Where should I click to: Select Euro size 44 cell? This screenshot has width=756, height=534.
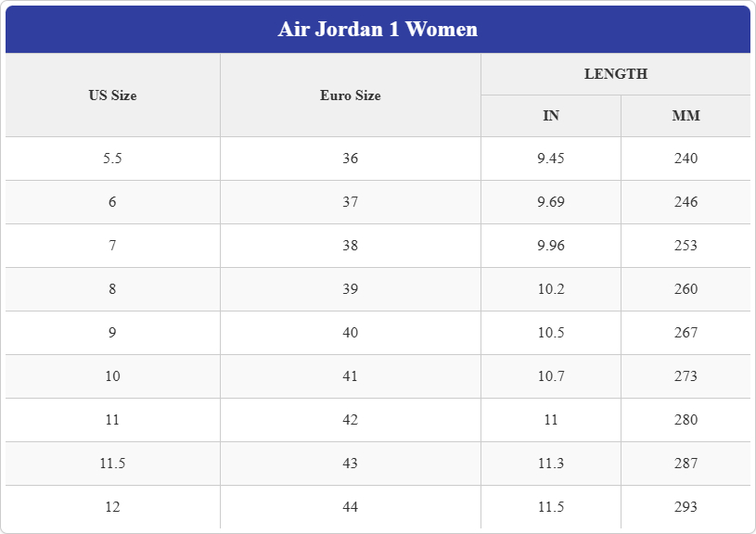(x=351, y=507)
